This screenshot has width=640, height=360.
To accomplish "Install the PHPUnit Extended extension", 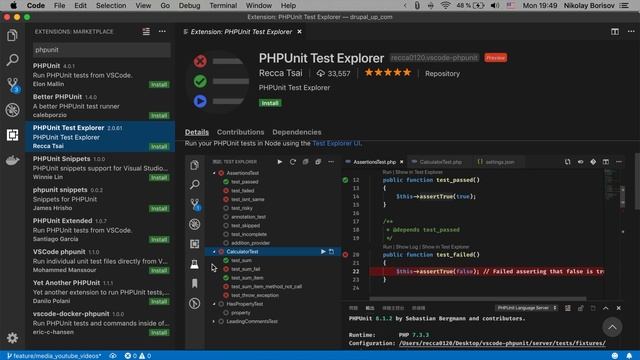I will point(159,240).
